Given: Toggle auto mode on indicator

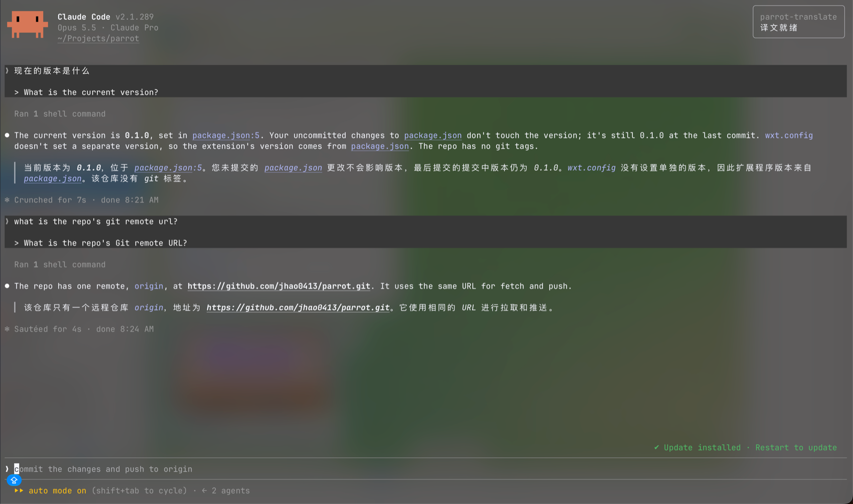Looking at the screenshot, I should pos(57,490).
